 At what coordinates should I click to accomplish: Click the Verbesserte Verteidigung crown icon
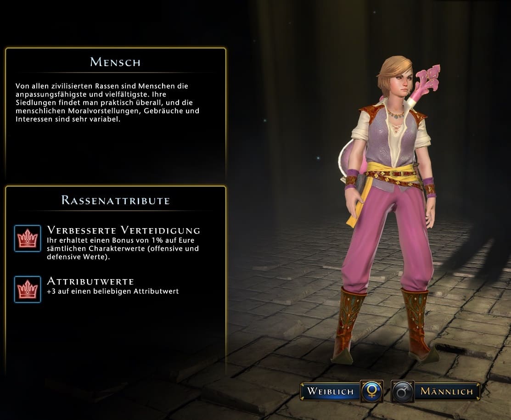(x=28, y=239)
